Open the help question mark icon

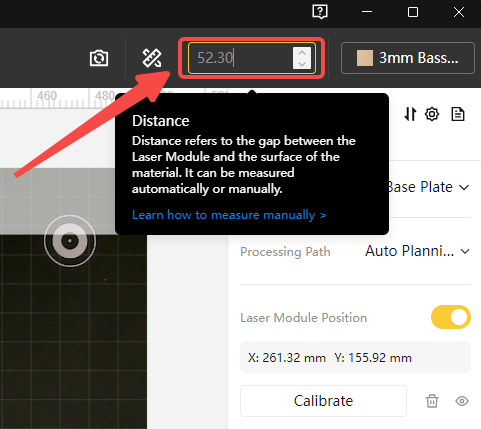(320, 12)
